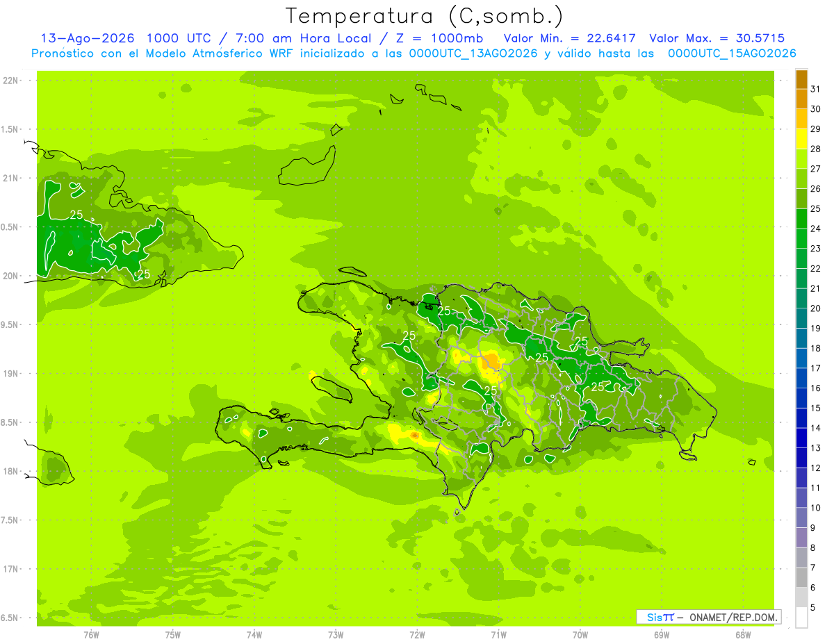Select the Valor Max. = 30.5715 text
Image resolution: width=834 pixels, height=644 pixels.
coord(717,38)
